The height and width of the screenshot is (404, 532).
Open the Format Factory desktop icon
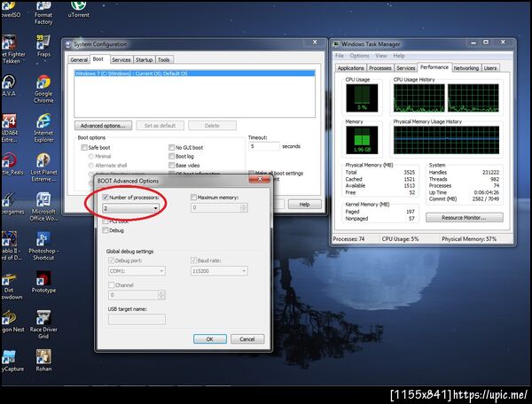click(x=43, y=13)
